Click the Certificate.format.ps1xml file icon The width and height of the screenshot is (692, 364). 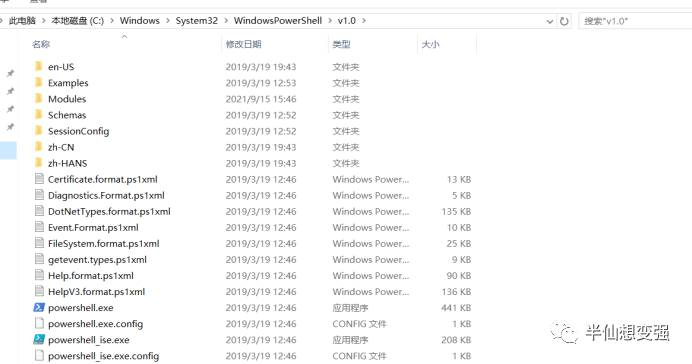[39, 179]
